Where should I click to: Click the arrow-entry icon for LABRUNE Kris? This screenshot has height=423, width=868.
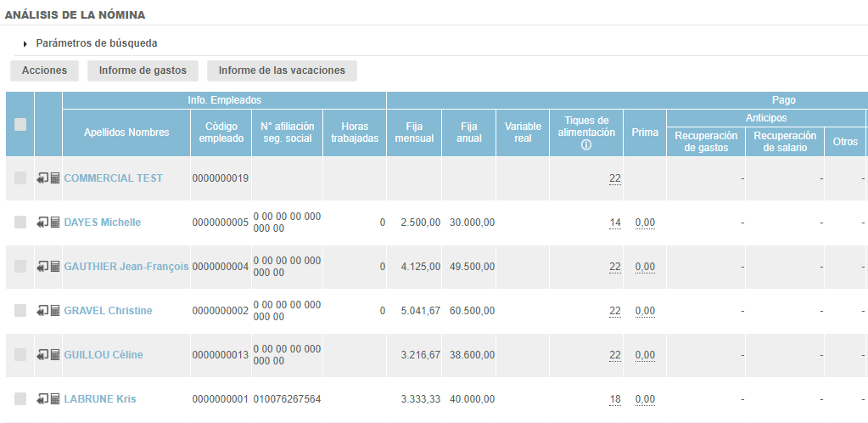pyautogui.click(x=42, y=399)
